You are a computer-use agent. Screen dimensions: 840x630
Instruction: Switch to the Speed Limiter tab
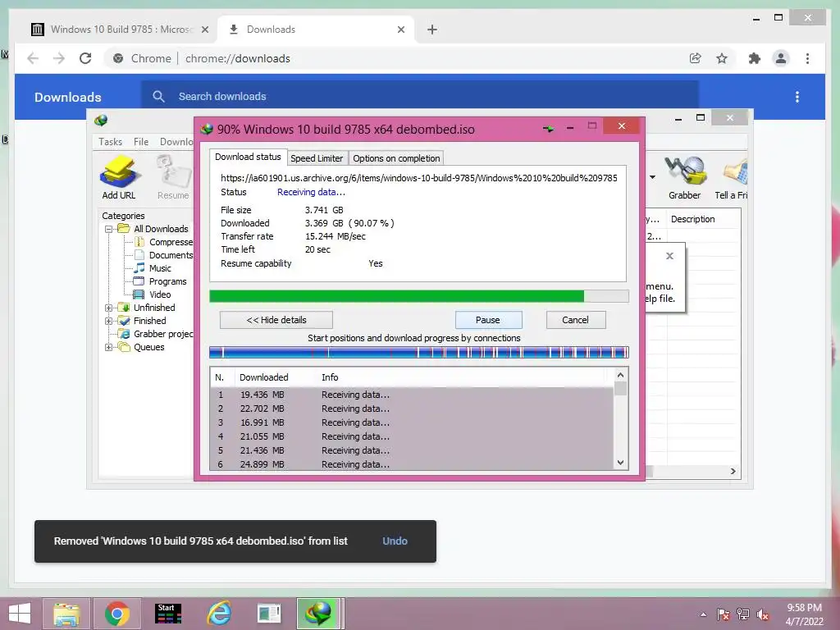click(x=317, y=158)
